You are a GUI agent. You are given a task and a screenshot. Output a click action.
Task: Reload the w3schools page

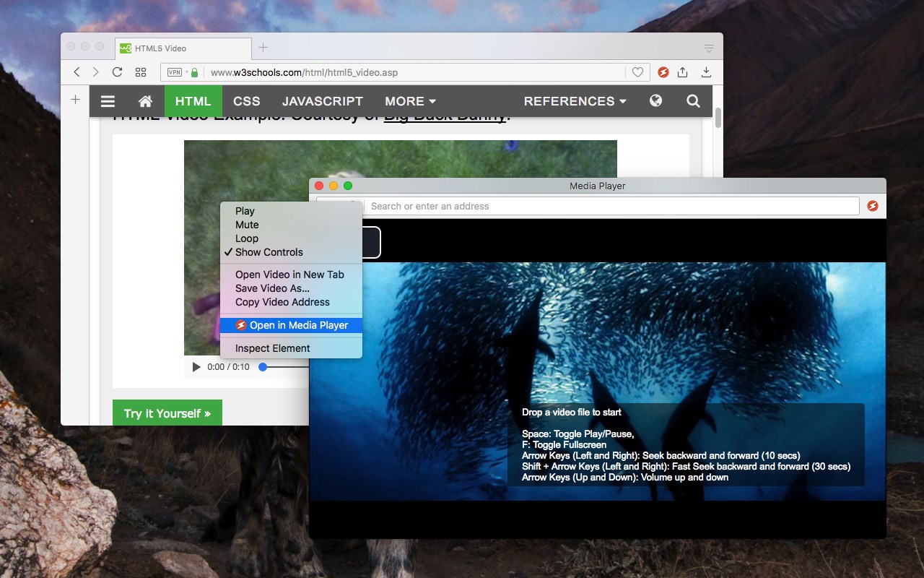click(117, 72)
